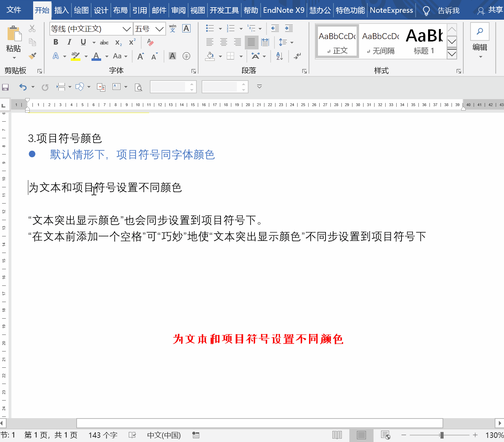Expand line spacing dropdown arrow

pos(292,43)
